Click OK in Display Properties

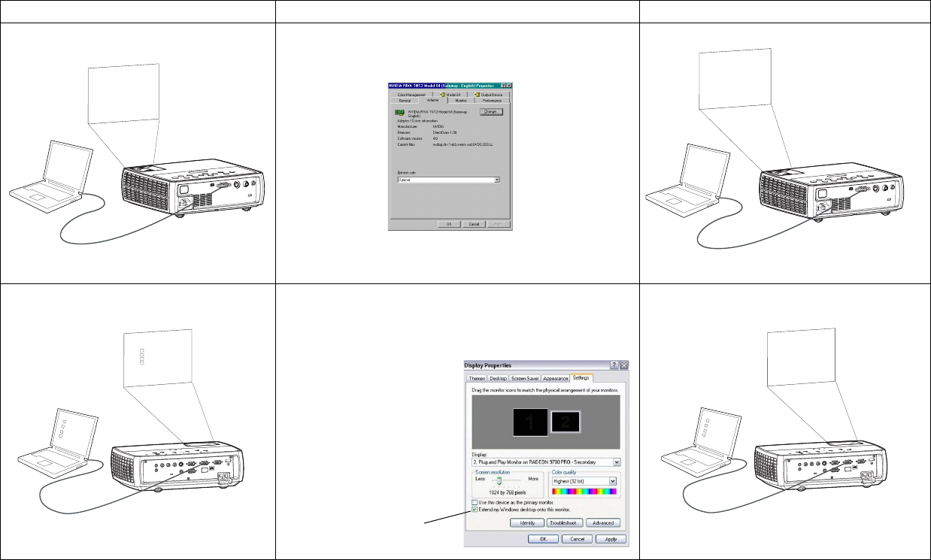(x=544, y=539)
